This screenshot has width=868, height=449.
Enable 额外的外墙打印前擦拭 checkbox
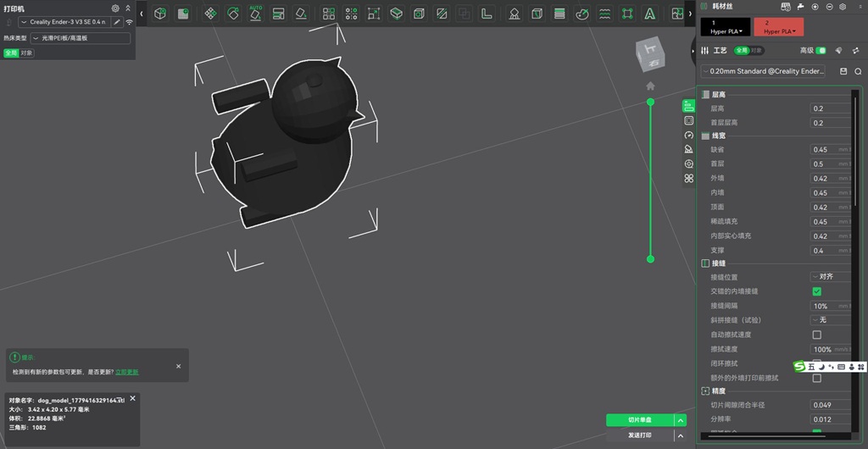pyautogui.click(x=816, y=378)
